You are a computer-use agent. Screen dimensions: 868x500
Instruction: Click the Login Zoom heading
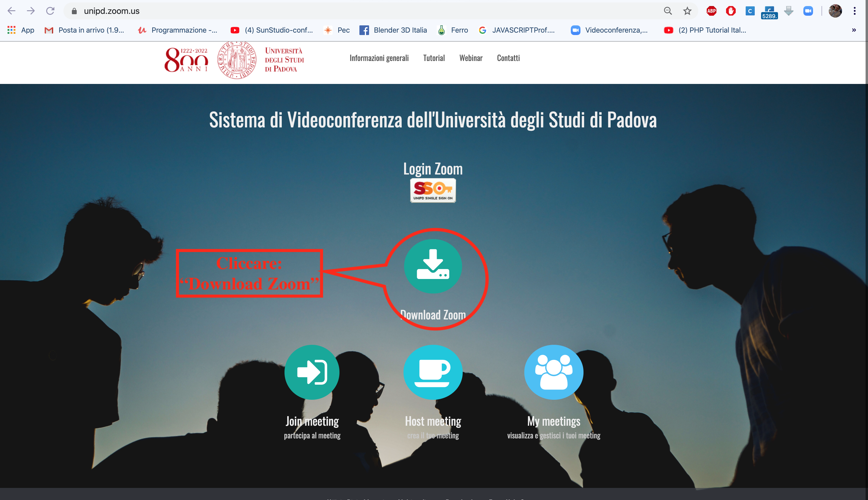point(433,168)
